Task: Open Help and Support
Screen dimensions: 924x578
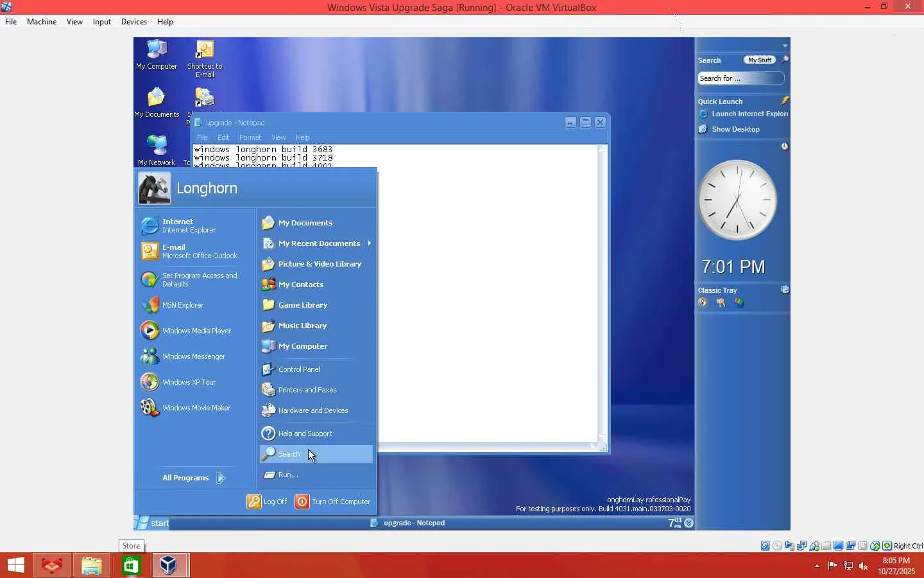Action: click(316, 433)
